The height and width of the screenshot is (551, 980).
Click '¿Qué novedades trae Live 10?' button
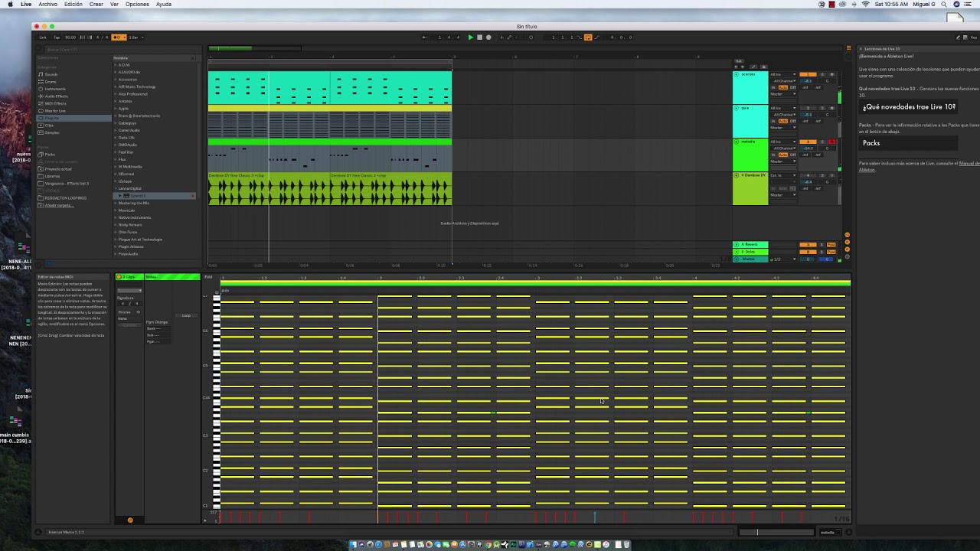click(x=909, y=107)
